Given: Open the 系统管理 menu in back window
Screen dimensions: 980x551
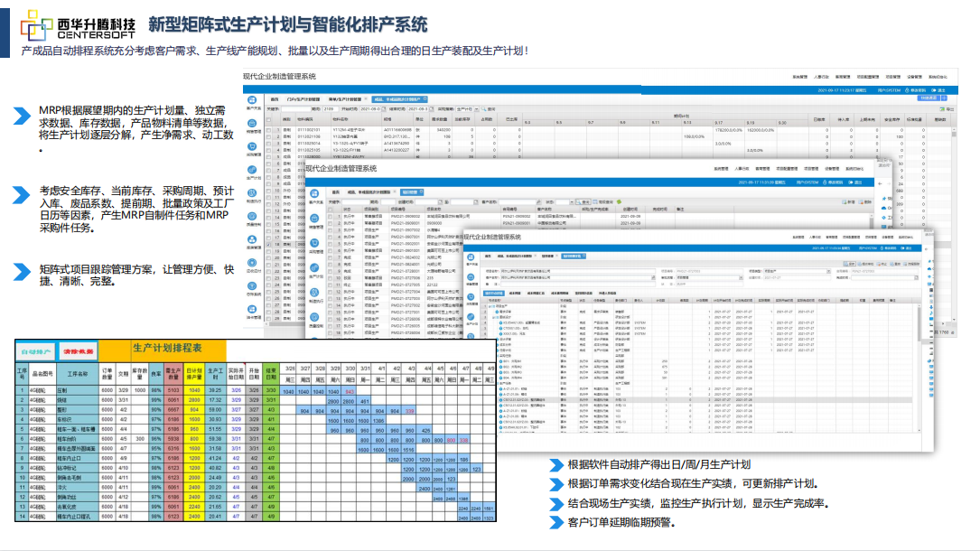Looking at the screenshot, I should coord(800,78).
